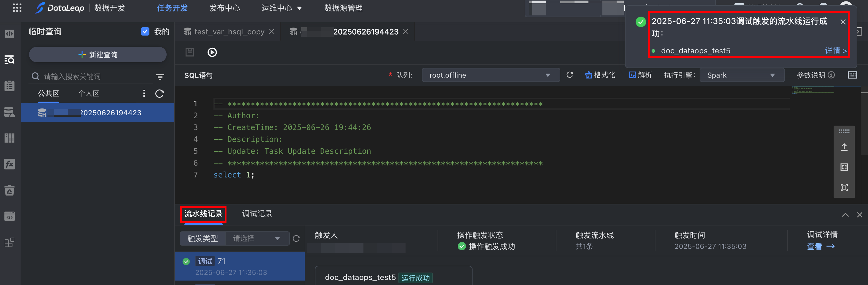Screen dimensions: 868x285
Task: Click the filter icon beside search box
Action: point(160,77)
